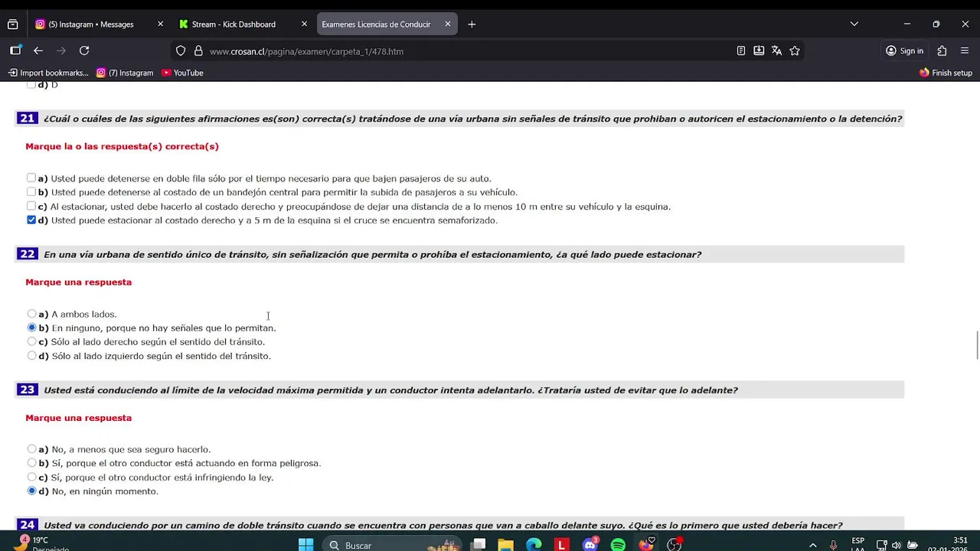Switch to Firefox in the taskbar
The width and height of the screenshot is (980, 551).
coord(646,545)
